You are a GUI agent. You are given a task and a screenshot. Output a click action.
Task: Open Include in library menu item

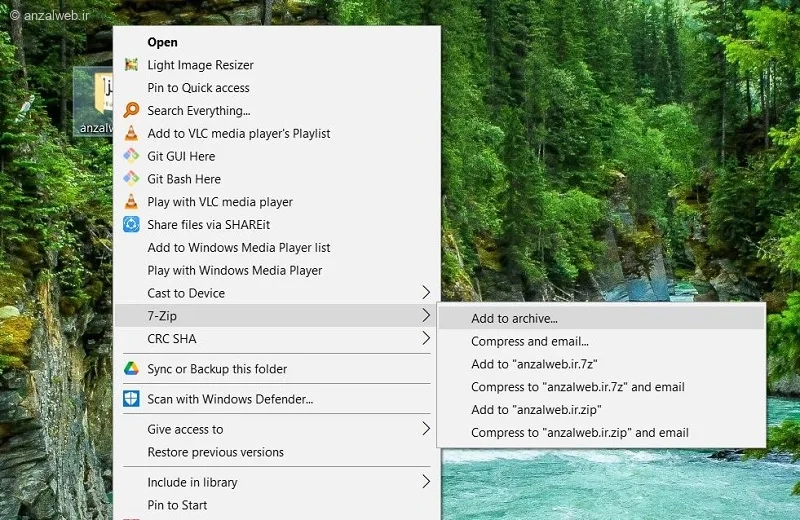pos(277,482)
